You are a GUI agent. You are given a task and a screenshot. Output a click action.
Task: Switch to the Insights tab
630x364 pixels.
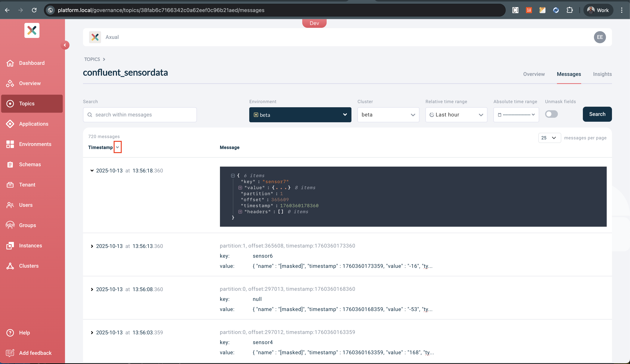(x=602, y=74)
